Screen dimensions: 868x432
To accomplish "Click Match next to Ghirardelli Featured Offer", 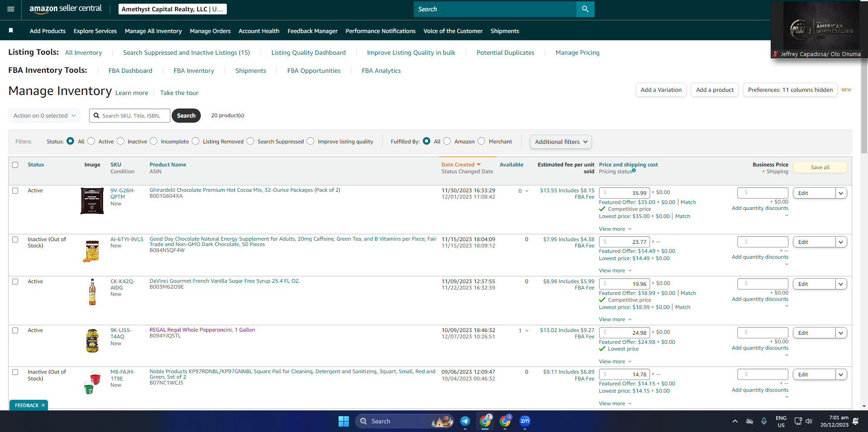I will pyautogui.click(x=688, y=202).
